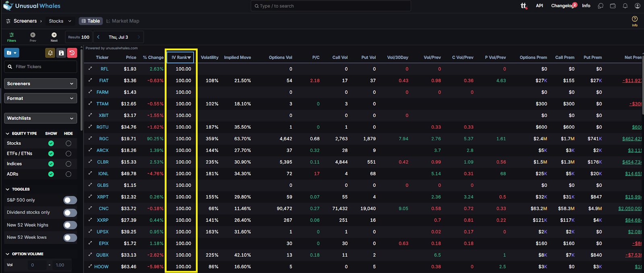Image resolution: width=644 pixels, height=273 pixels.
Task: Open the ARCX ticker link
Action: point(103,150)
